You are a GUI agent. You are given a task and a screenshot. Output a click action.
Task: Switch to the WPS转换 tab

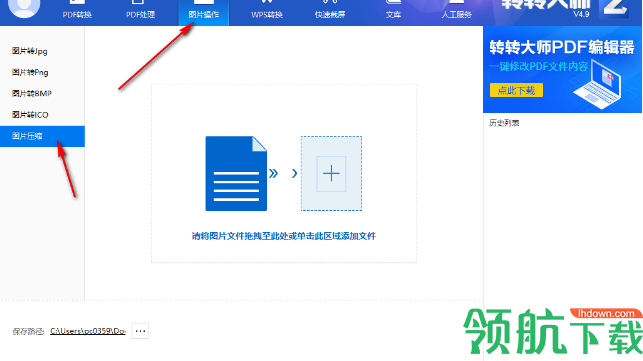(x=267, y=13)
